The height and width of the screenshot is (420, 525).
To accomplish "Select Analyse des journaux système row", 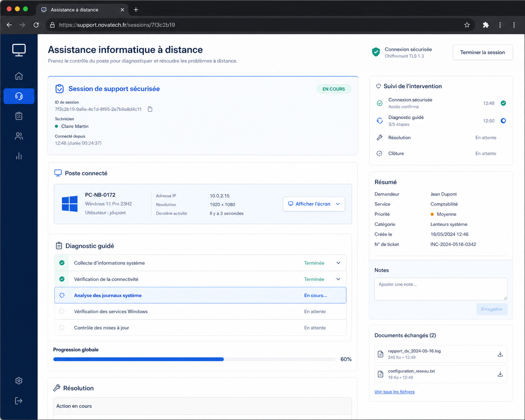I will coord(200,295).
